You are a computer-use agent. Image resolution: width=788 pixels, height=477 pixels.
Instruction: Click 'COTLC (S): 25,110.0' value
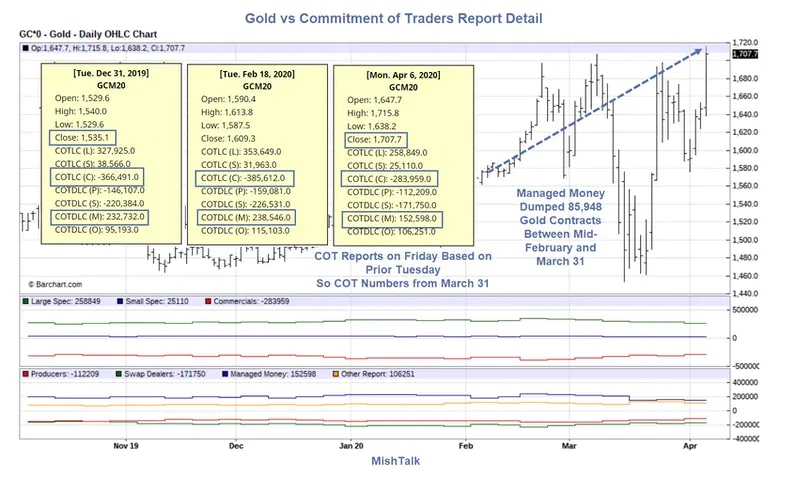tap(385, 166)
